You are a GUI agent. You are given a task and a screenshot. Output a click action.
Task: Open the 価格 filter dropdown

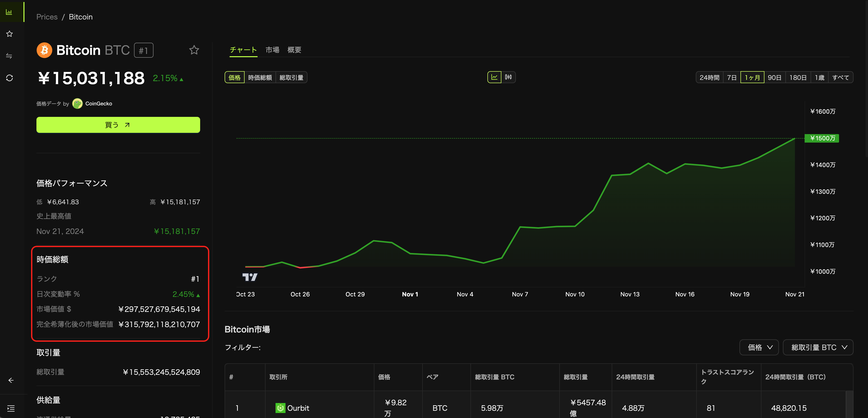click(759, 347)
